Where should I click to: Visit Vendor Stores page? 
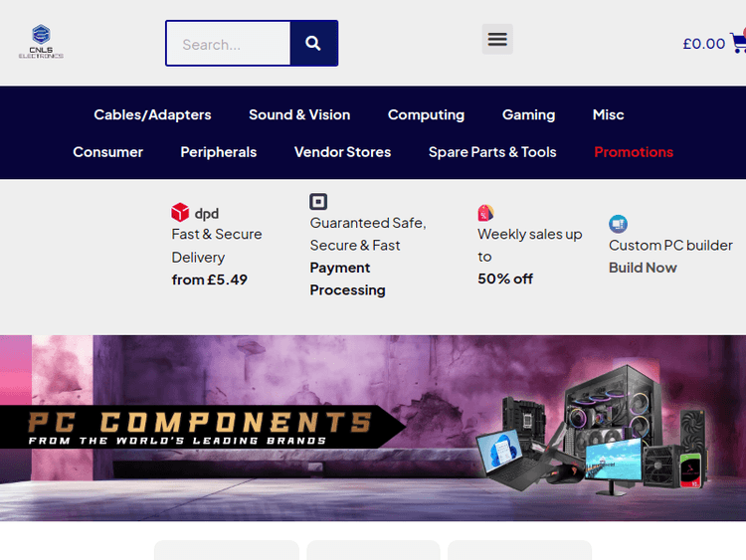[342, 152]
